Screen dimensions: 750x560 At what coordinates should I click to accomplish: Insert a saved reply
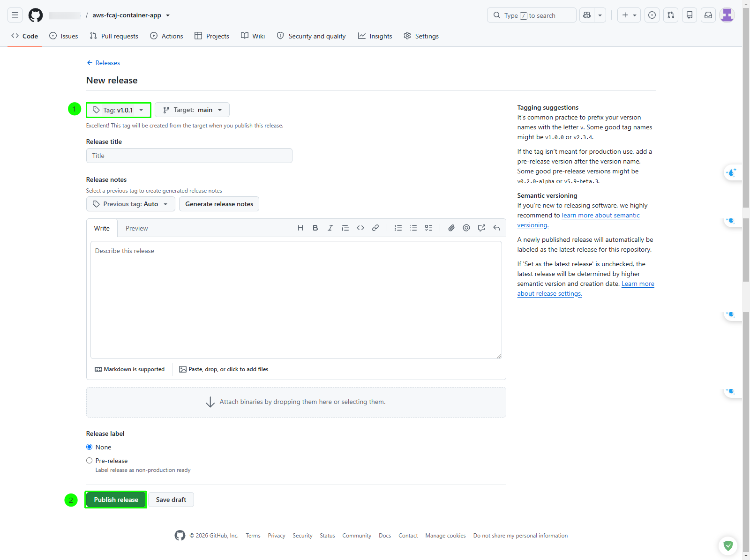click(x=496, y=228)
